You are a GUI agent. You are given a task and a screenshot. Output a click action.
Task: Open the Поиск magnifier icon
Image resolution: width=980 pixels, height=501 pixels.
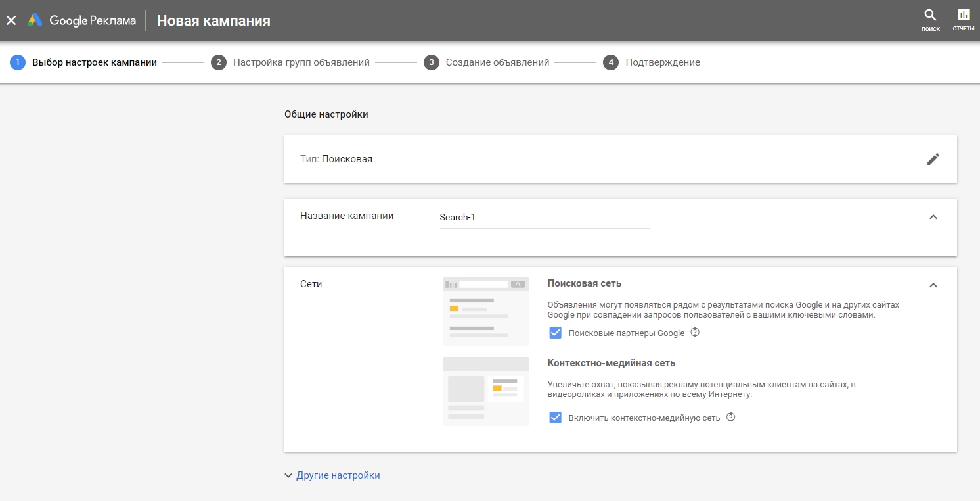(930, 20)
